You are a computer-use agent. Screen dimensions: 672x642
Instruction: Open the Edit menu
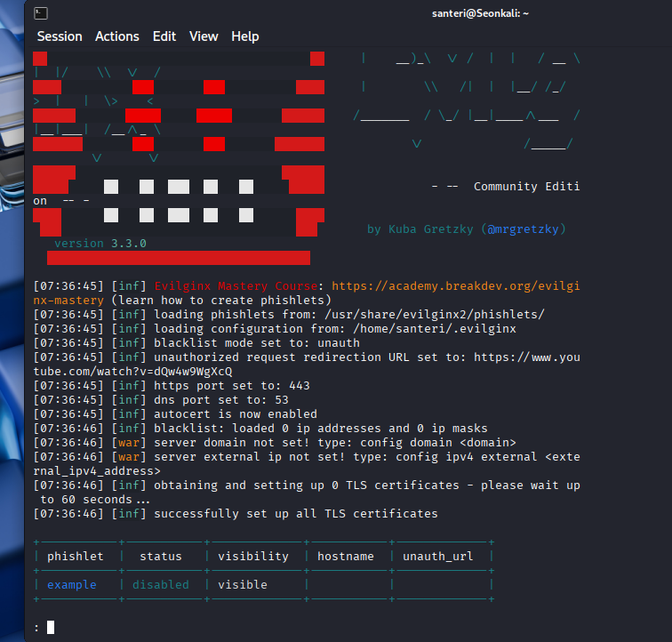point(164,36)
